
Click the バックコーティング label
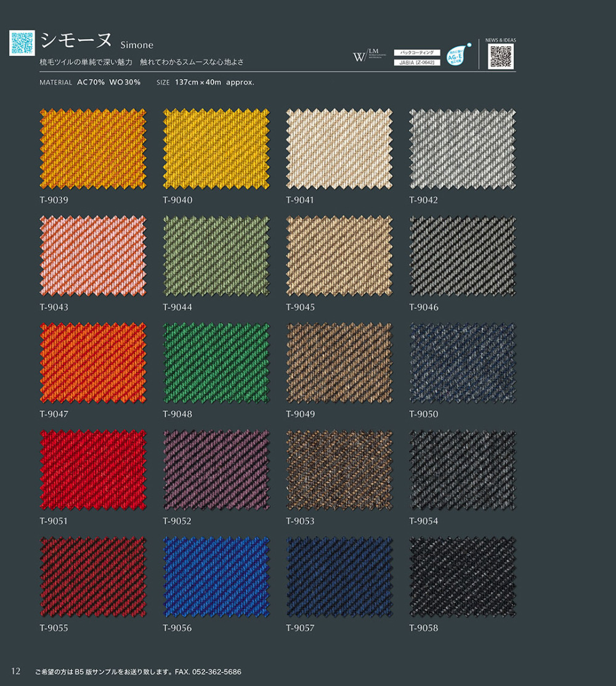417,53
